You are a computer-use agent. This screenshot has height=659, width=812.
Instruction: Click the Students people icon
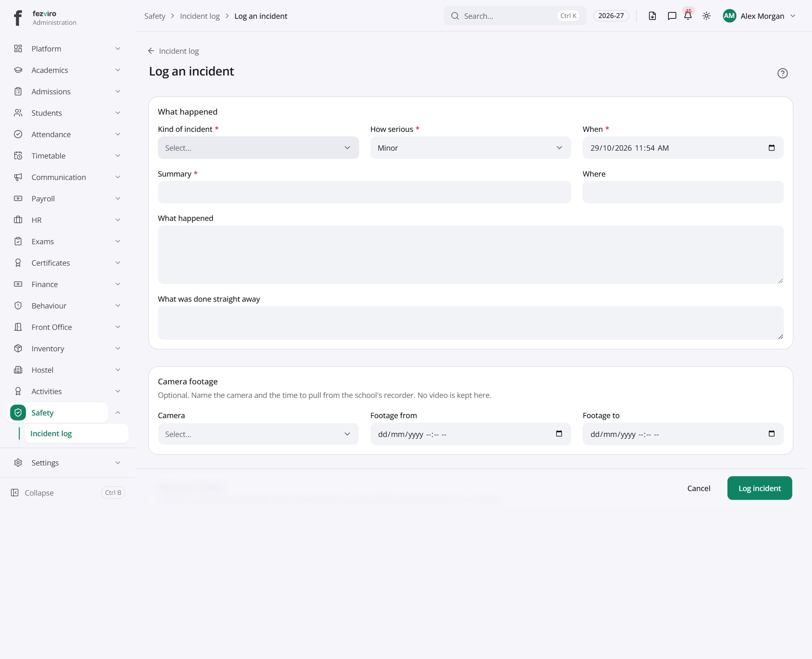tap(18, 113)
